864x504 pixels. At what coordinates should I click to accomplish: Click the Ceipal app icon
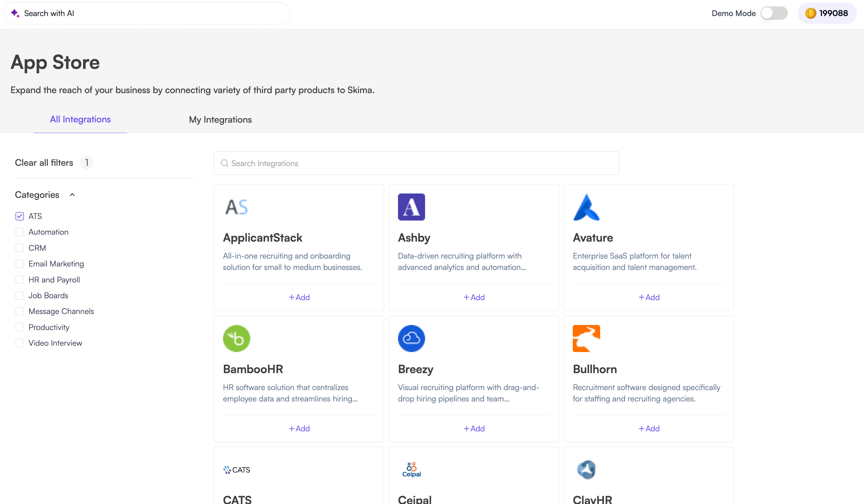[x=412, y=469]
